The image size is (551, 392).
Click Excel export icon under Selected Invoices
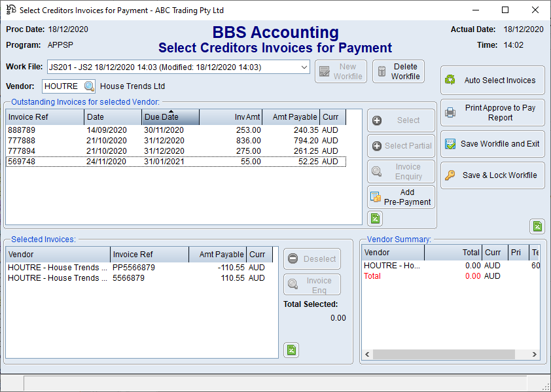point(291,350)
